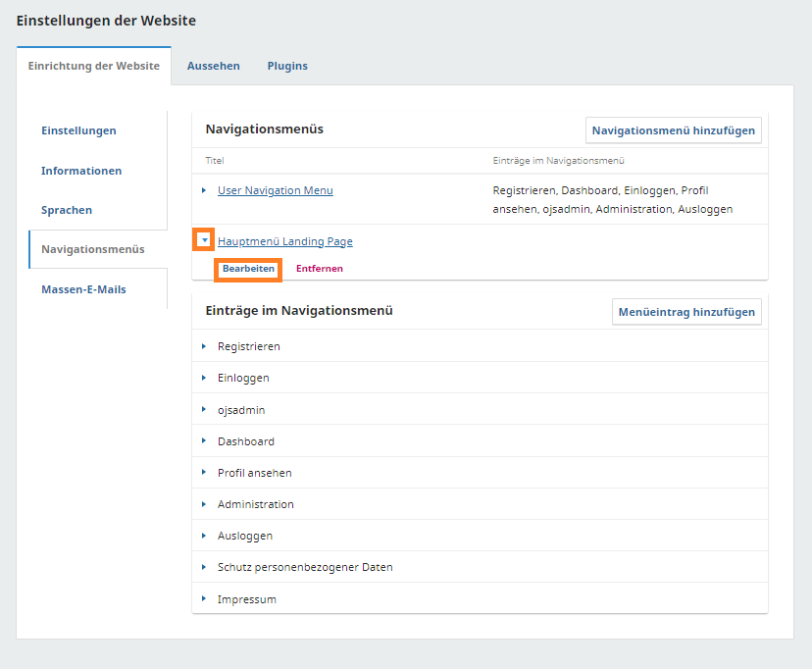Screen dimensions: 812x669
Task: Open Einstellungen in the side menu
Action: 78,130
